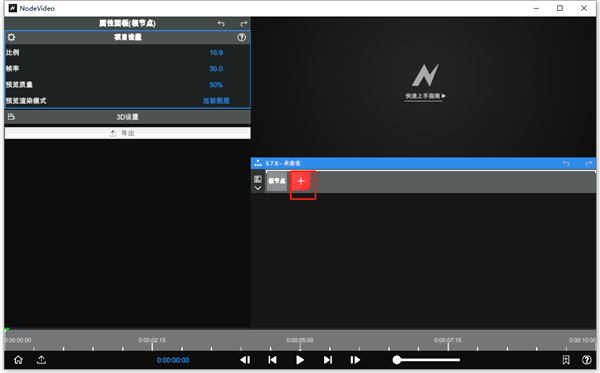Click the 3D settings icon
Viewport: 600px width, 373px height.
tap(11, 117)
